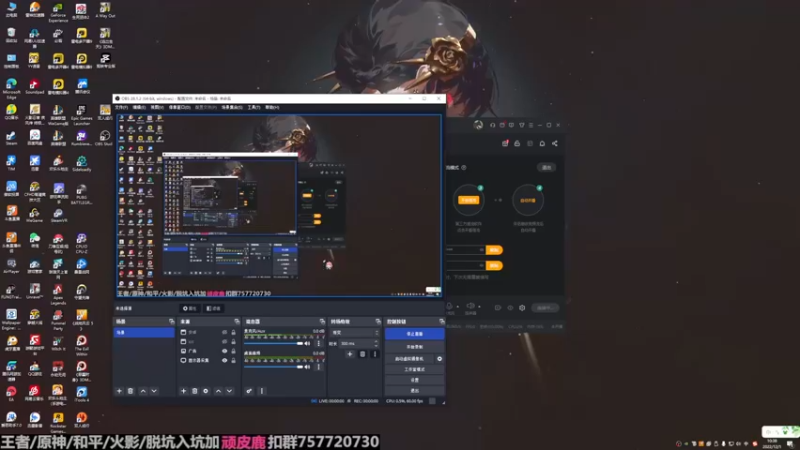Click 启动虚拟摄像机 virtual camera button
This screenshot has height=450, width=800.
pyautogui.click(x=410, y=359)
